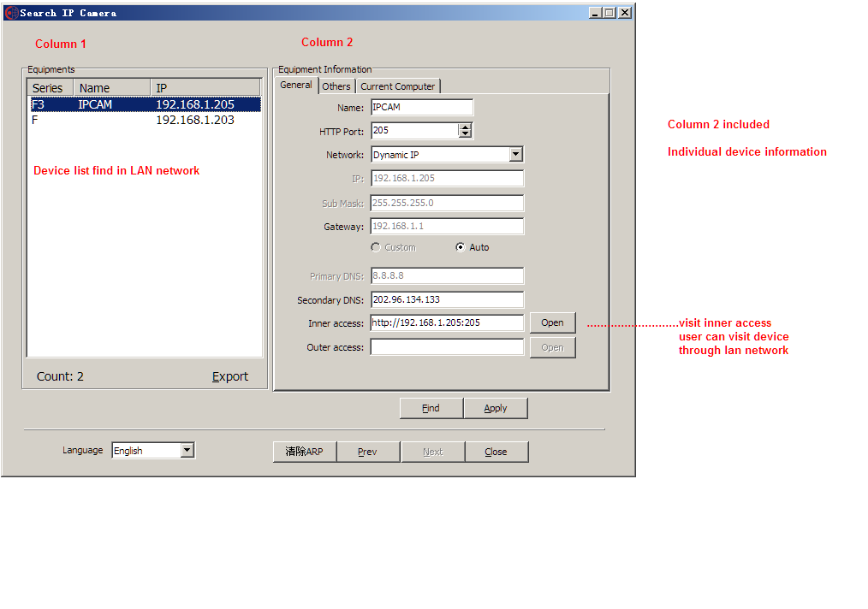Open the inner access URL

click(552, 322)
